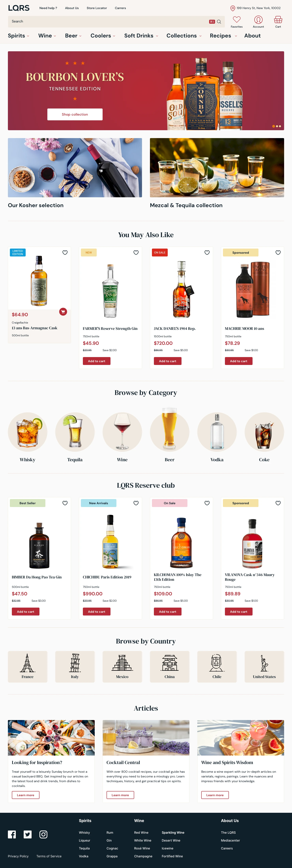The width and height of the screenshot is (292, 868).
Task: Toggle favorite heart on JACK DANIEL'S 1904 card
Action: click(x=207, y=252)
